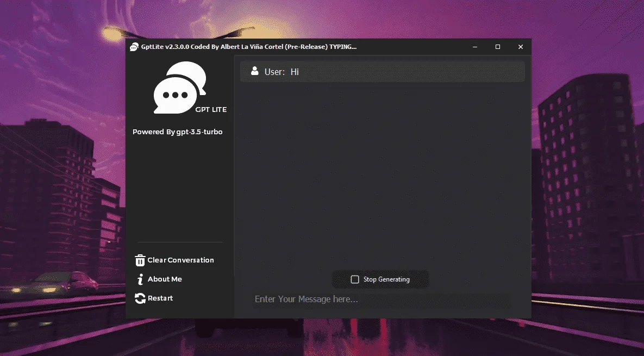
Task: Click the circular arrows Restart icon
Action: click(x=140, y=298)
